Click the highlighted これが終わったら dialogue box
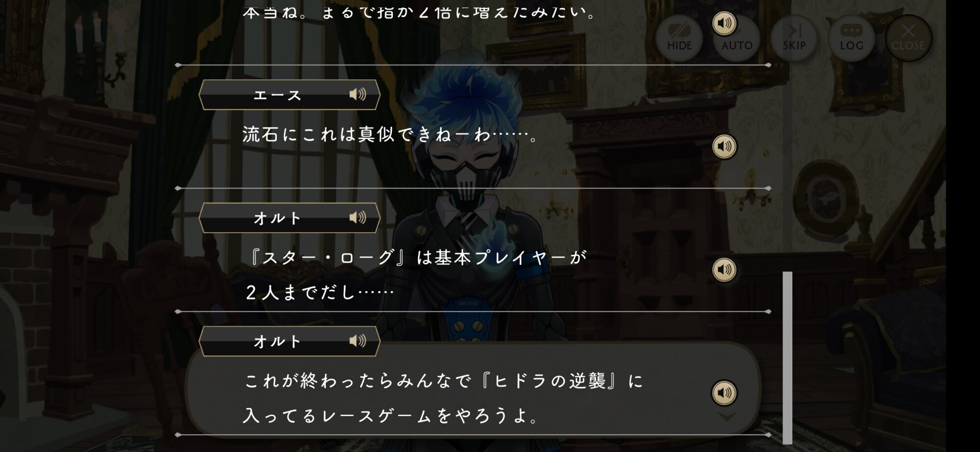The image size is (980, 452). [473, 389]
